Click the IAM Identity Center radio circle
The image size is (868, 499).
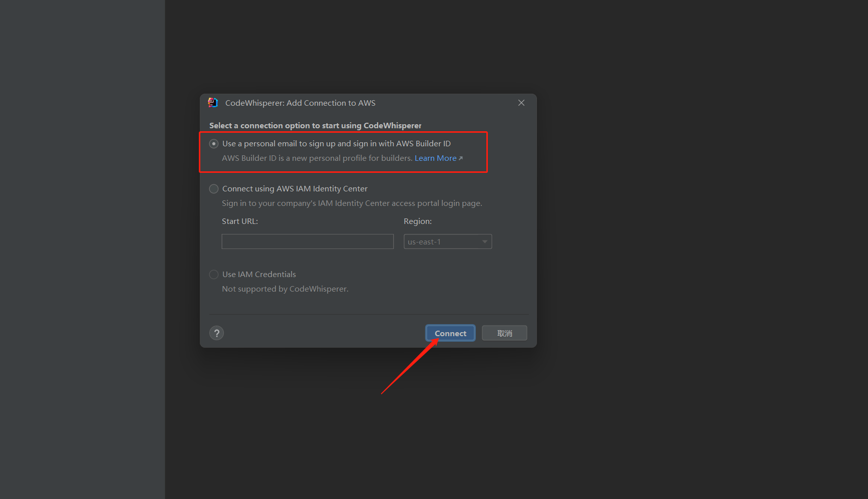pos(213,189)
